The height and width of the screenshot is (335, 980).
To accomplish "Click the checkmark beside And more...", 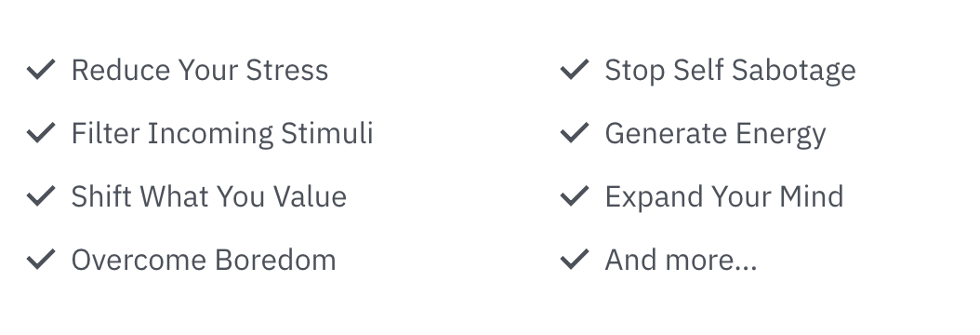I will tap(575, 259).
